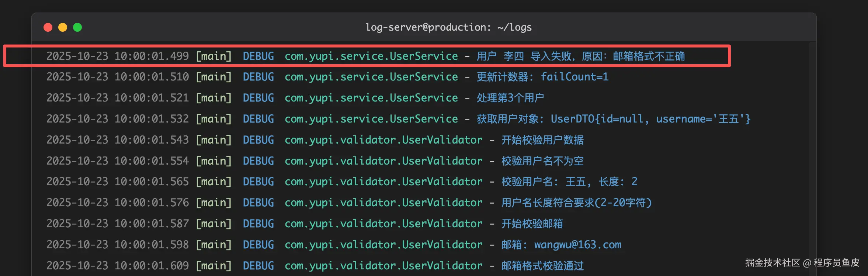The height and width of the screenshot is (276, 868).
Task: Click the wangwu@163.com email address
Action: pos(577,245)
